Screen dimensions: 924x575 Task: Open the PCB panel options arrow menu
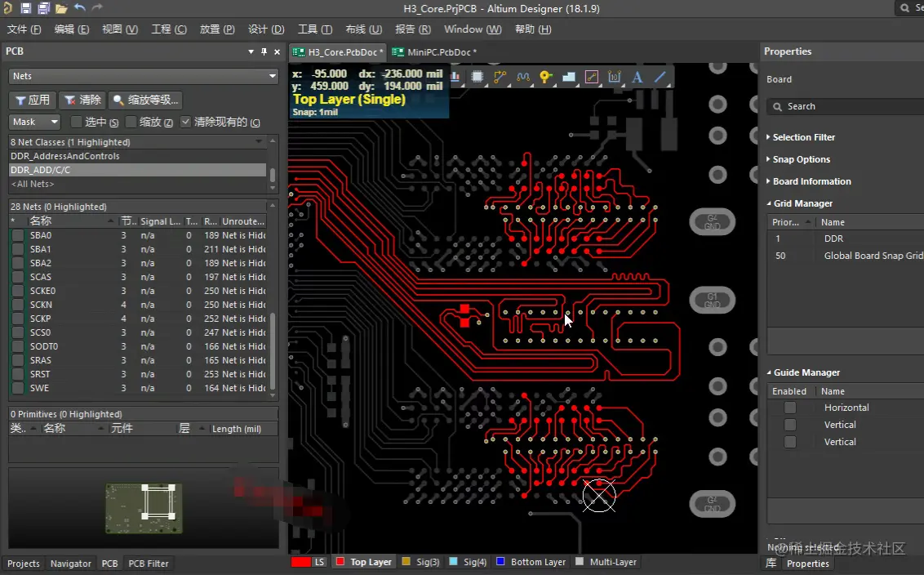251,52
